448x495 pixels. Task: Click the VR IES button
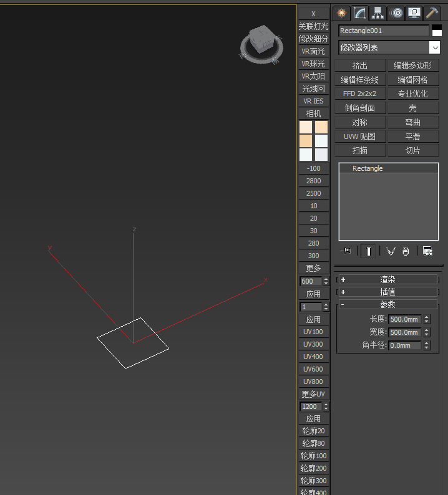(314, 101)
